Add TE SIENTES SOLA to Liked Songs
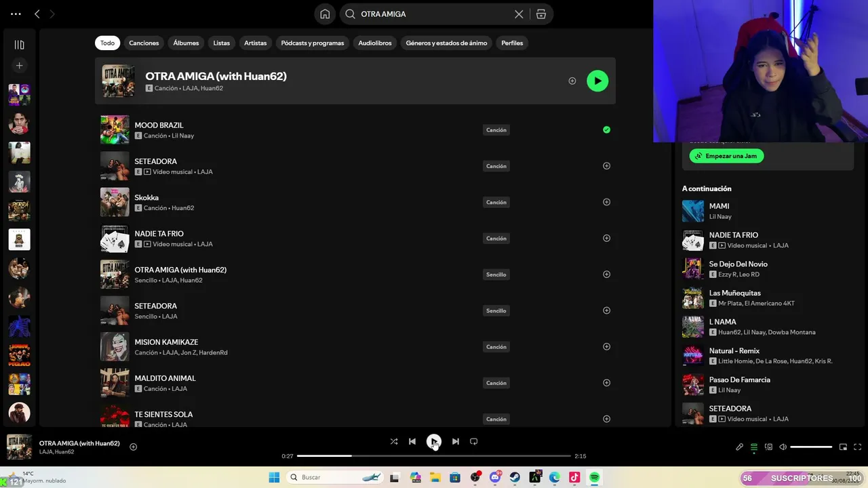 [x=606, y=419]
